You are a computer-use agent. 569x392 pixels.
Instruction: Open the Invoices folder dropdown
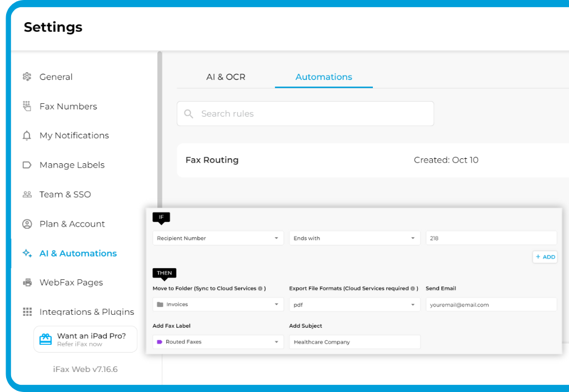[x=218, y=304]
